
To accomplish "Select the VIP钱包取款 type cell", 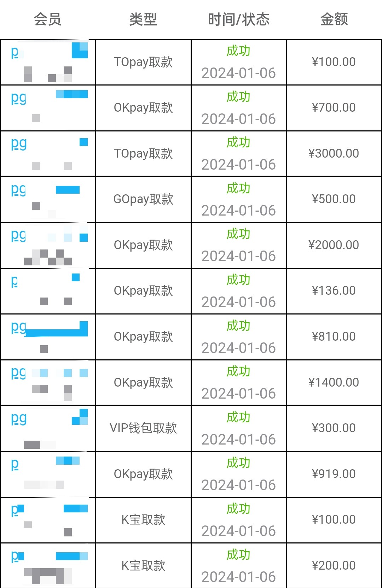I will coord(143,428).
